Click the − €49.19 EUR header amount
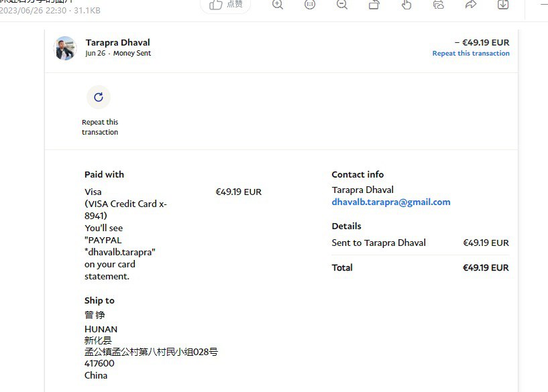 pos(482,42)
